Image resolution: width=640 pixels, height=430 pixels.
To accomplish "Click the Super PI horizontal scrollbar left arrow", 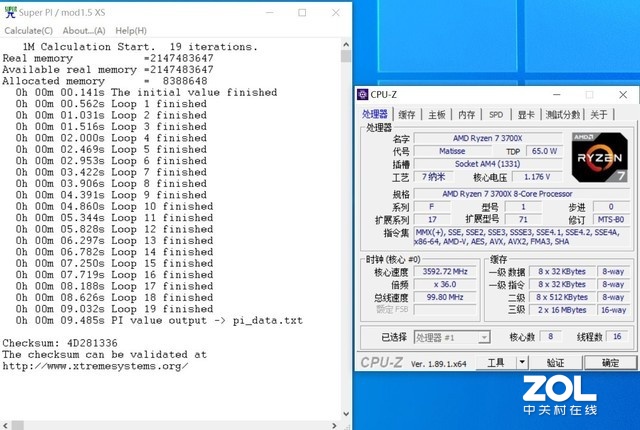I will tap(5, 426).
